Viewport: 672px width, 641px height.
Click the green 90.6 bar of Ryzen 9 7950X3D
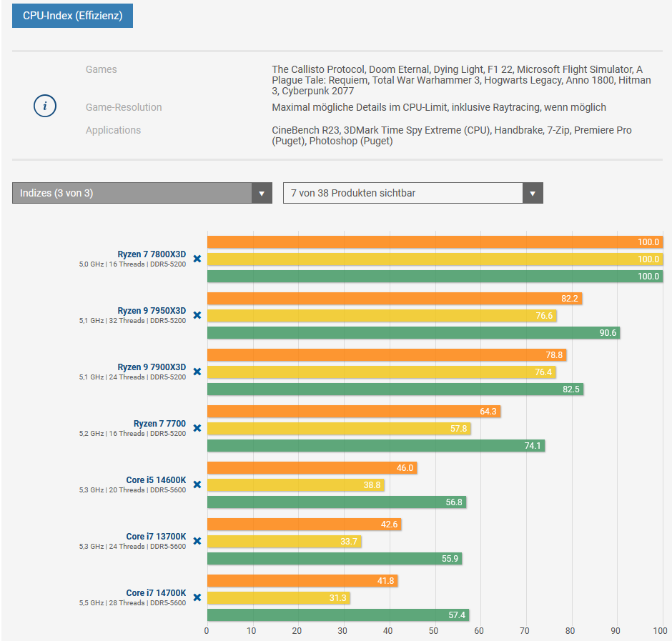(x=414, y=333)
